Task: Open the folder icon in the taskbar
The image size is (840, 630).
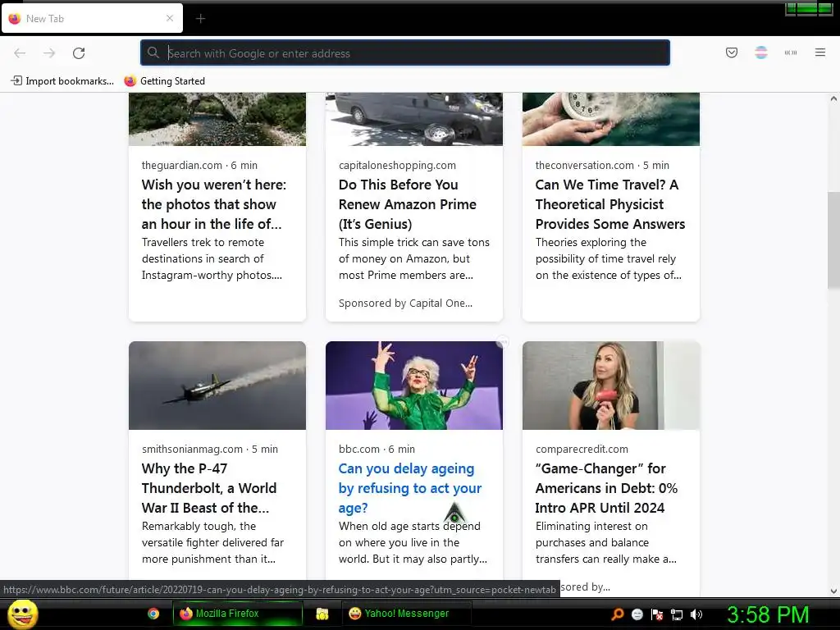Action: [322, 614]
